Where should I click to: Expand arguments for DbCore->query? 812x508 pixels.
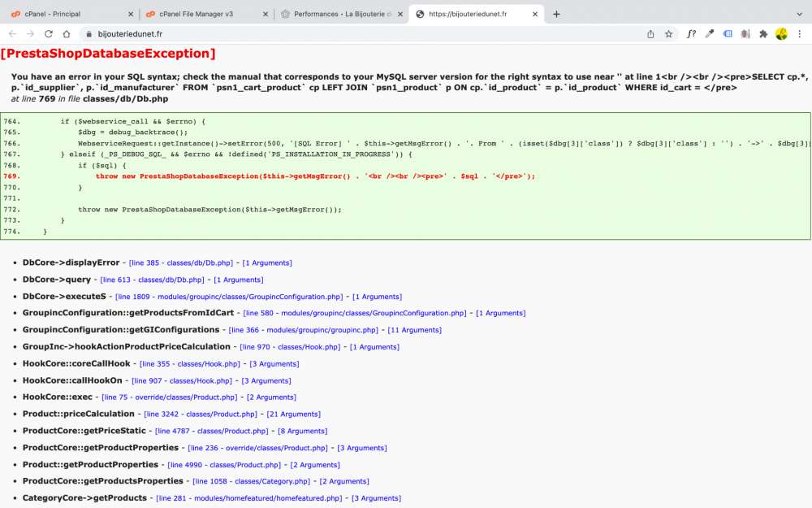[x=239, y=280]
